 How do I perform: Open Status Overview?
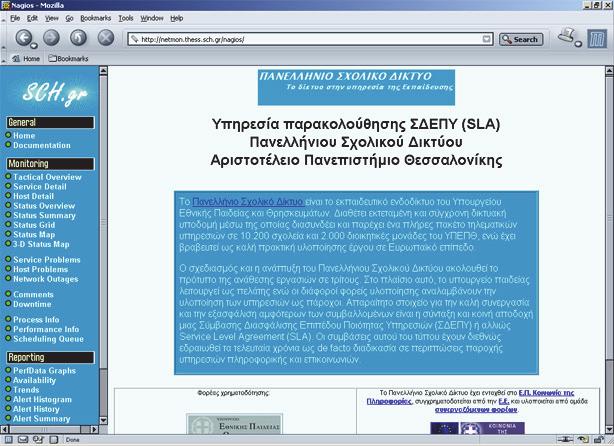[44, 206]
